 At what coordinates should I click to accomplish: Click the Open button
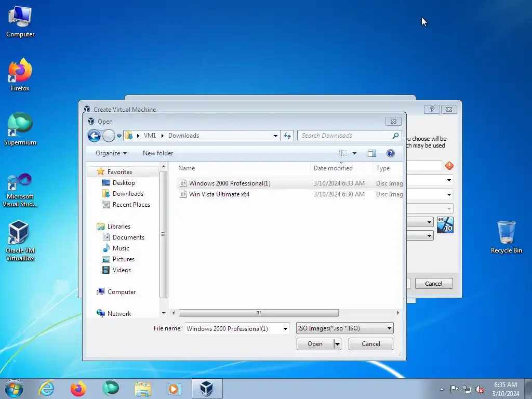click(x=315, y=344)
